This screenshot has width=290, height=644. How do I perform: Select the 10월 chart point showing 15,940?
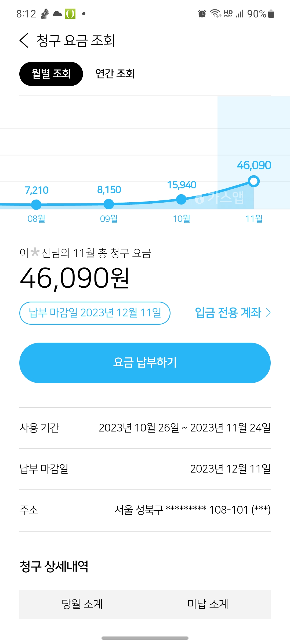coord(181,199)
